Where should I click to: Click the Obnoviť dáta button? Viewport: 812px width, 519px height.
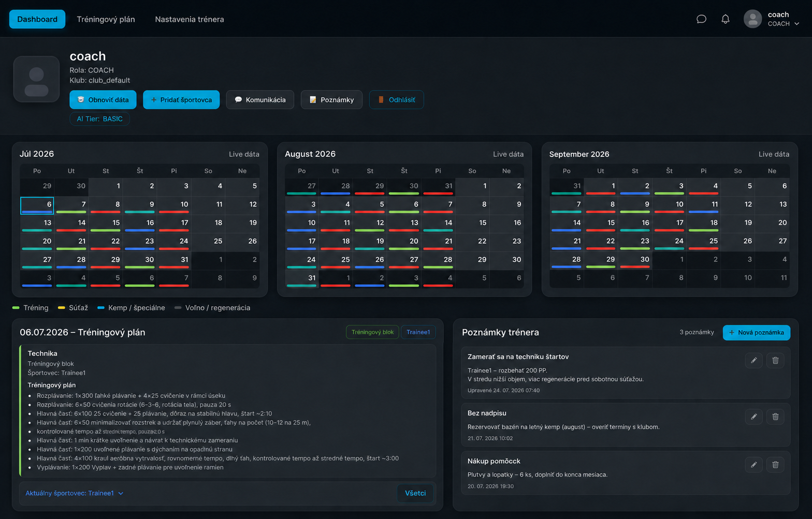(x=103, y=100)
